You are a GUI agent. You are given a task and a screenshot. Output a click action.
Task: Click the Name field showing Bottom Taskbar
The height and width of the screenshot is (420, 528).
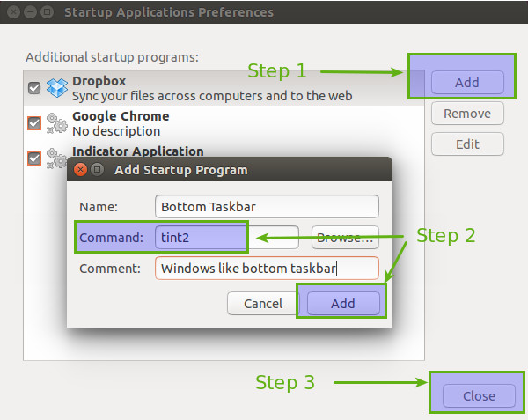pyautogui.click(x=267, y=207)
